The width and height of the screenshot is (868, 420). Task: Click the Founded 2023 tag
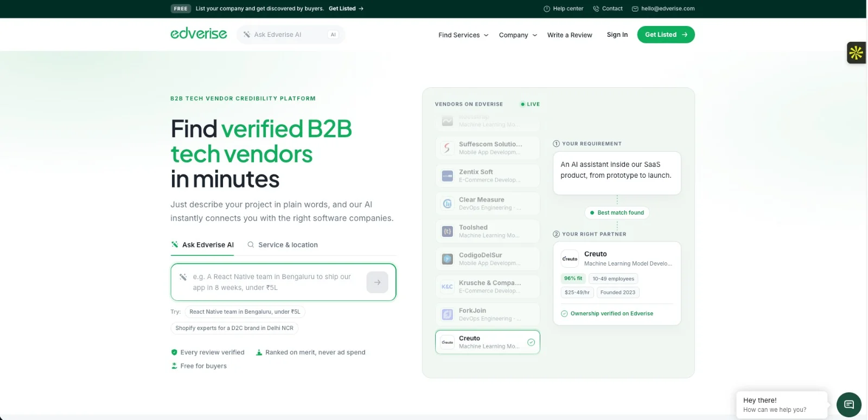tap(618, 293)
